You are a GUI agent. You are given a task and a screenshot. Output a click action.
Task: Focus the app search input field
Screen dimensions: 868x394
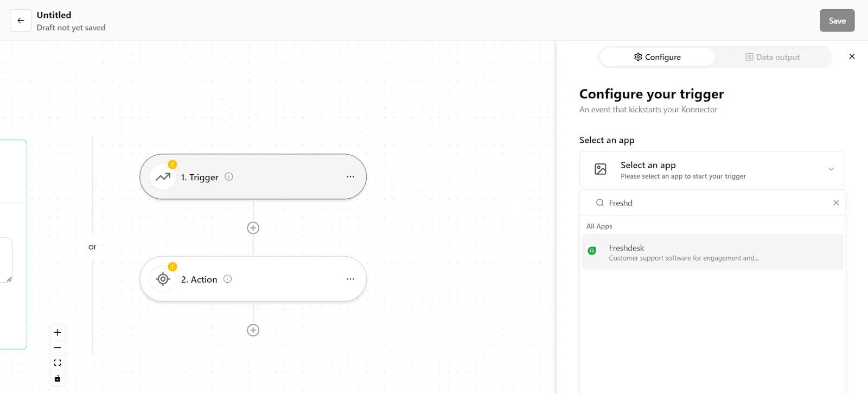point(716,203)
